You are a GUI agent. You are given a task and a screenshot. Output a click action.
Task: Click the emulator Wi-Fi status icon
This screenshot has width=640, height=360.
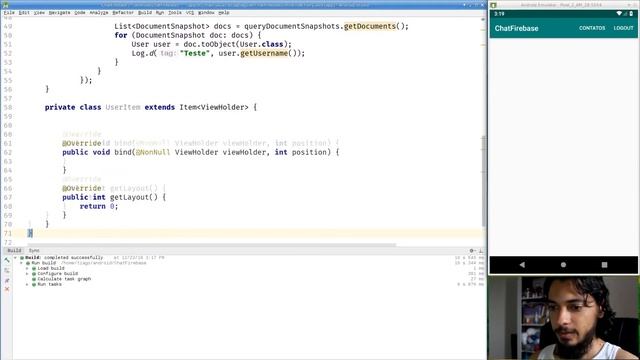tap(619, 13)
